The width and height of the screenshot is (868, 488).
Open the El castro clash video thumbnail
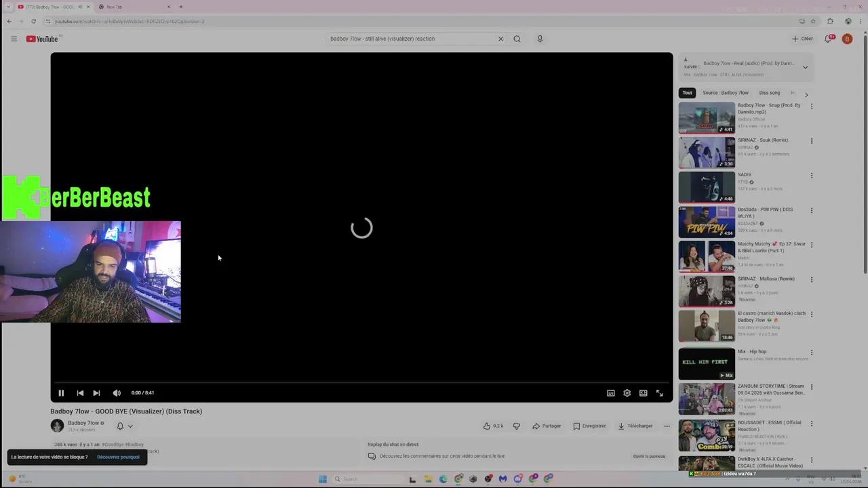(707, 326)
